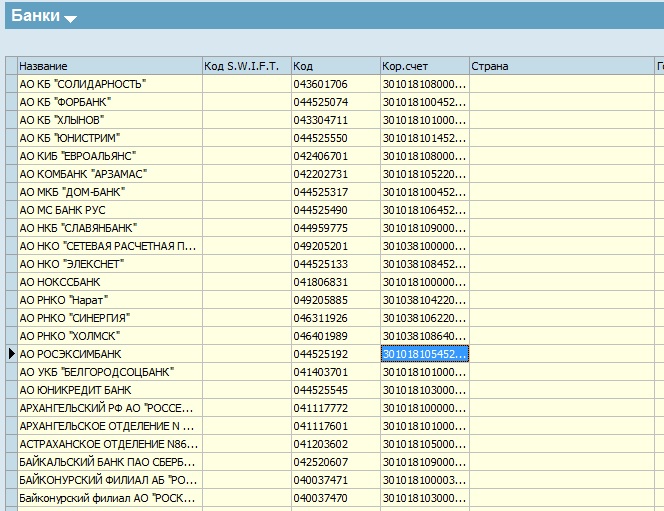
Task: Select row marker of АО РОСЭКСИМБАНК
Action: [x=11, y=354]
